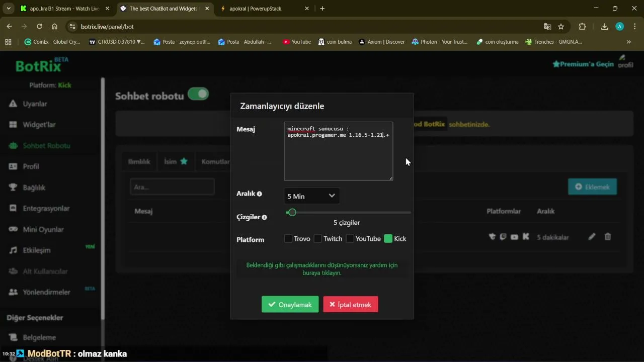
Task: Click the İptal etmek cancel button
Action: tap(351, 304)
